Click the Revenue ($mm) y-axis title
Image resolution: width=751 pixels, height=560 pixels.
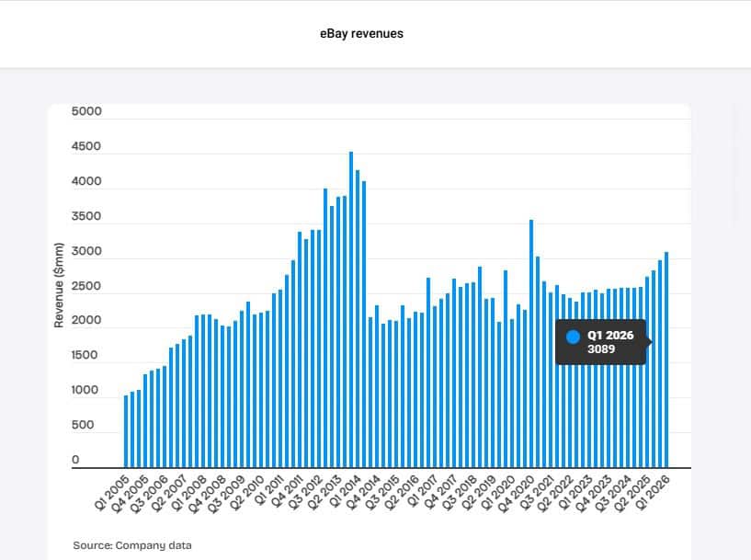[x=59, y=285]
